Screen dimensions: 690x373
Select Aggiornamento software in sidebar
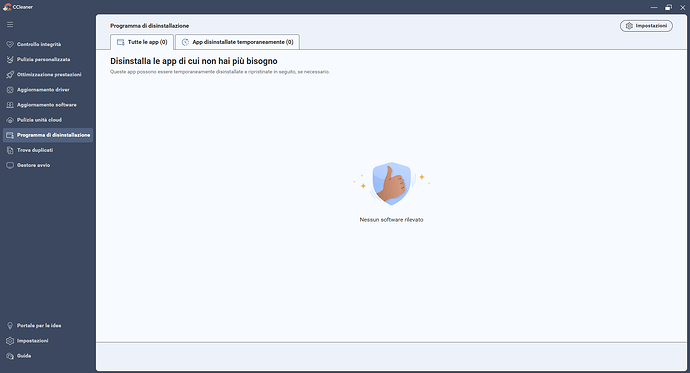[x=47, y=105]
